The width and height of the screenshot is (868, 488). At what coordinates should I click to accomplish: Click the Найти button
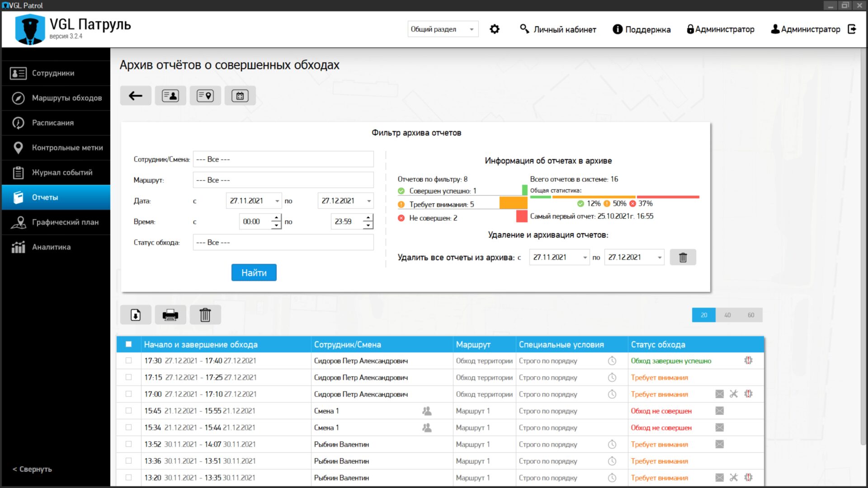254,272
